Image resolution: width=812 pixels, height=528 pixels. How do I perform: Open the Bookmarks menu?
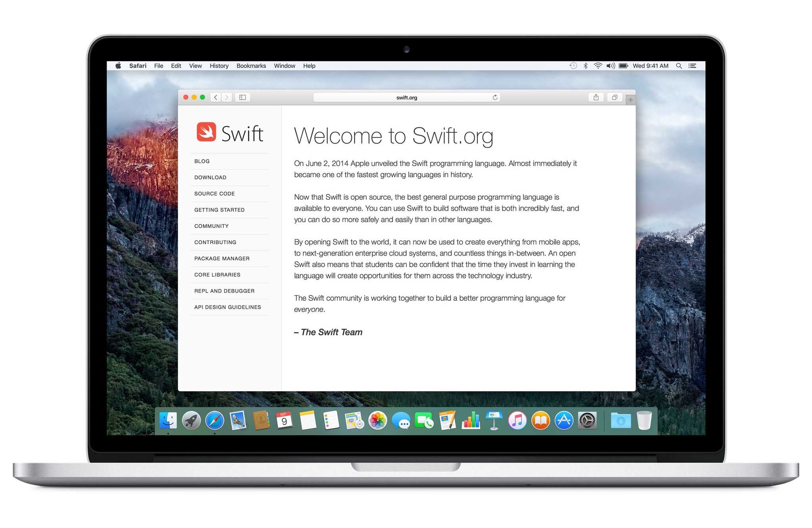tap(251, 65)
